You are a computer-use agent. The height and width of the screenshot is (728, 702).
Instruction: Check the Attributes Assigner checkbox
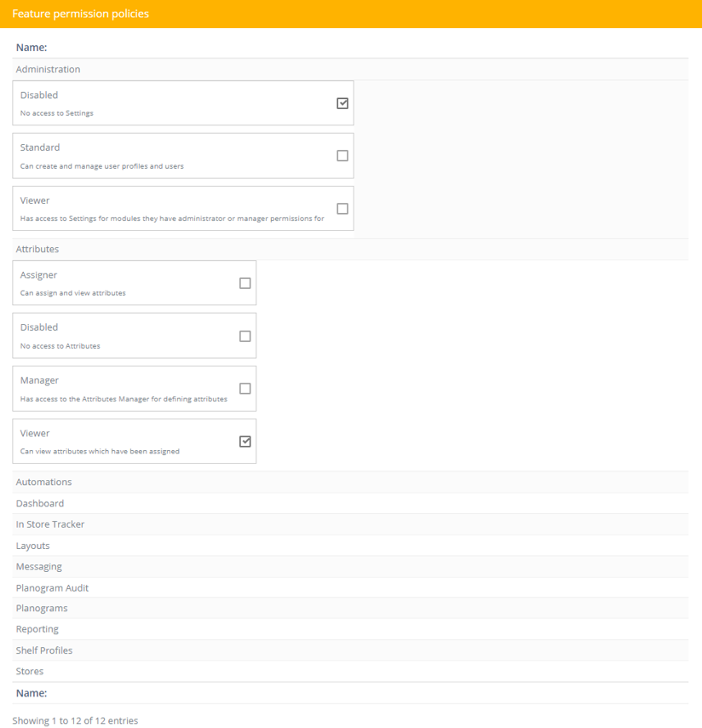click(245, 283)
